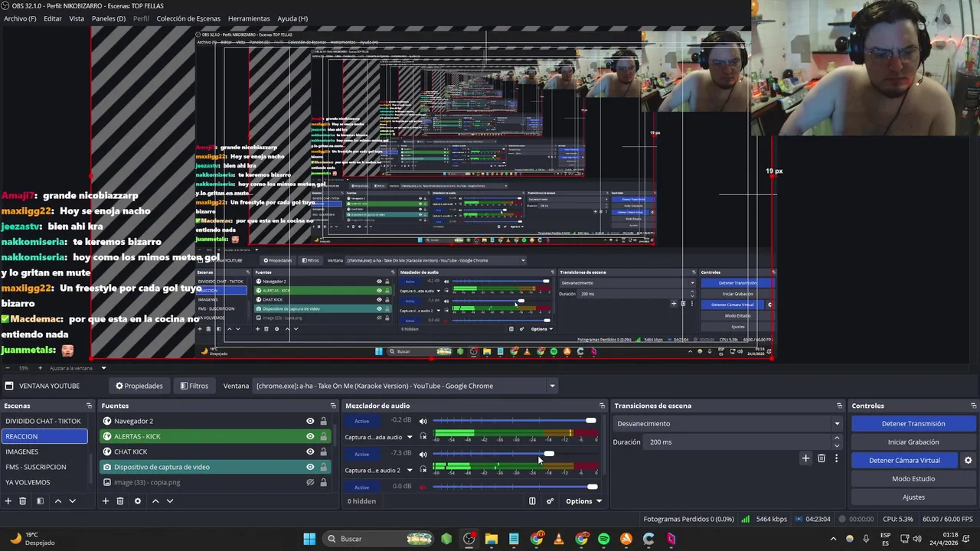Viewport: 980px width, 551px height.
Task: Open the Editar menu
Action: 53,18
